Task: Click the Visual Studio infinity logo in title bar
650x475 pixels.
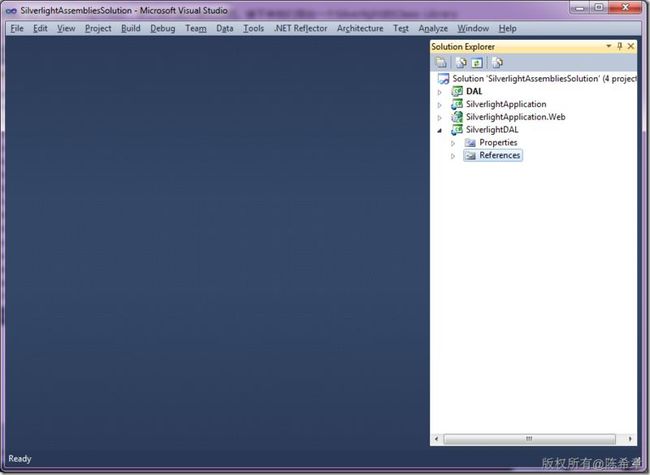Action: [11, 11]
